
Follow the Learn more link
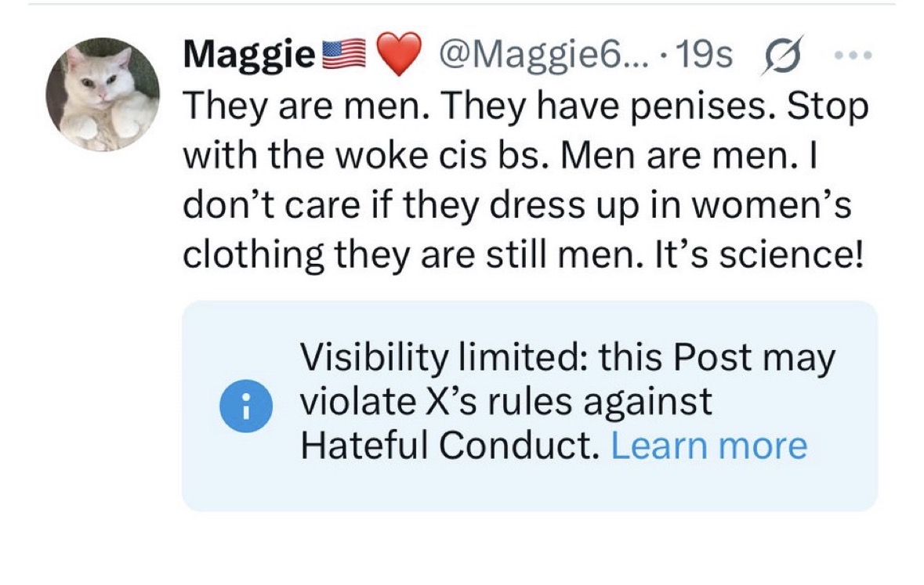[x=708, y=446]
